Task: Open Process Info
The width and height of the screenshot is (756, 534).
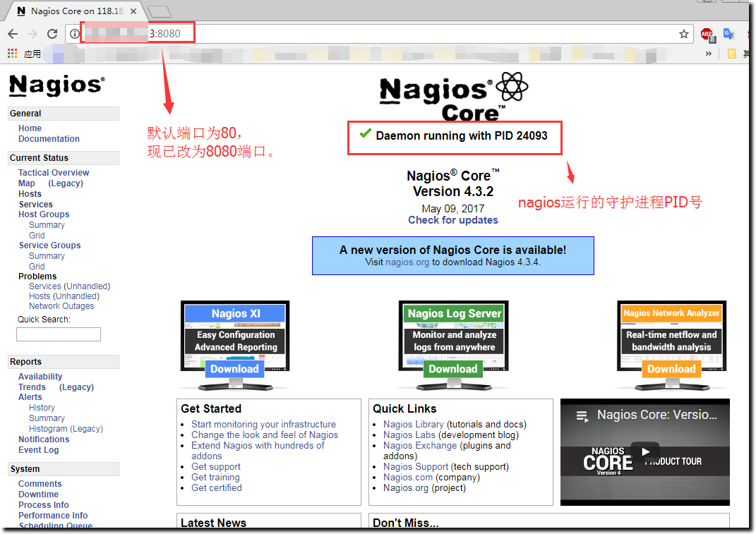Action: pos(43,505)
